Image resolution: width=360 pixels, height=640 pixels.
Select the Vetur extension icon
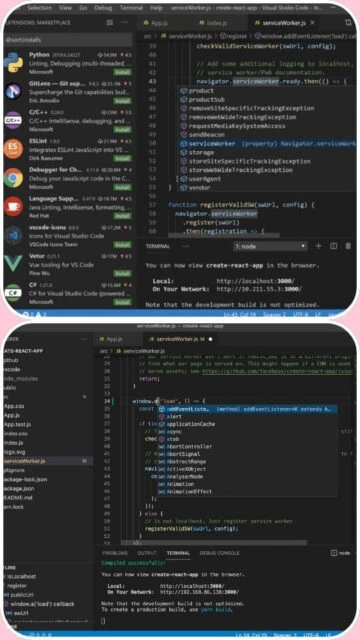click(x=13, y=264)
